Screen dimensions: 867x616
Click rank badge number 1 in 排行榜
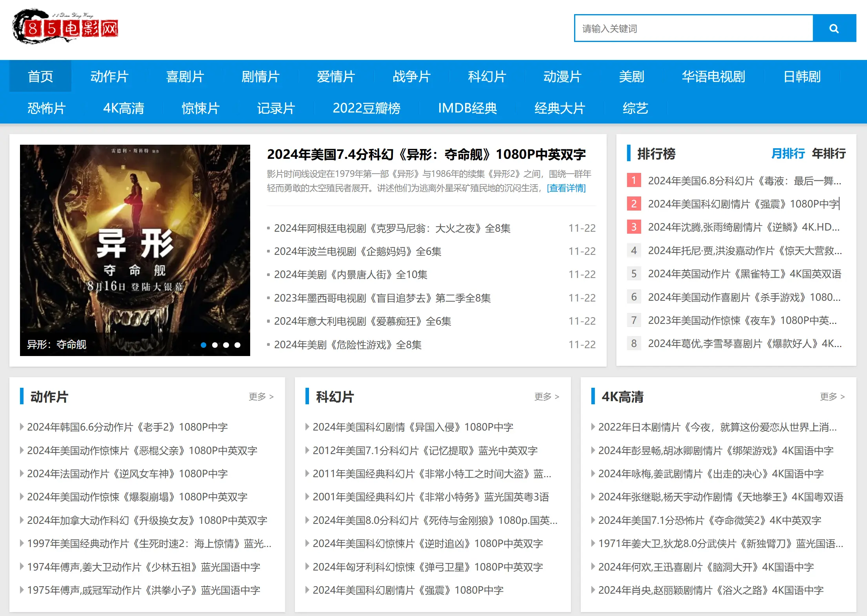[633, 180]
